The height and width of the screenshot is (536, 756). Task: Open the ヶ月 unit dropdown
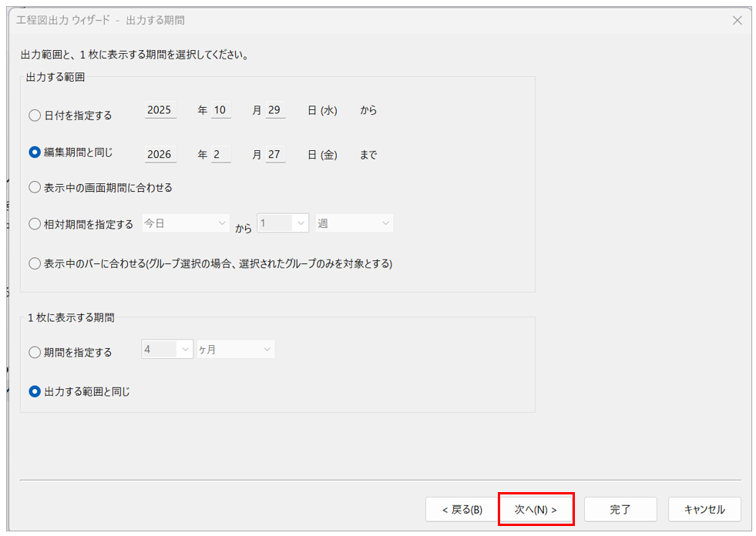[x=235, y=350]
